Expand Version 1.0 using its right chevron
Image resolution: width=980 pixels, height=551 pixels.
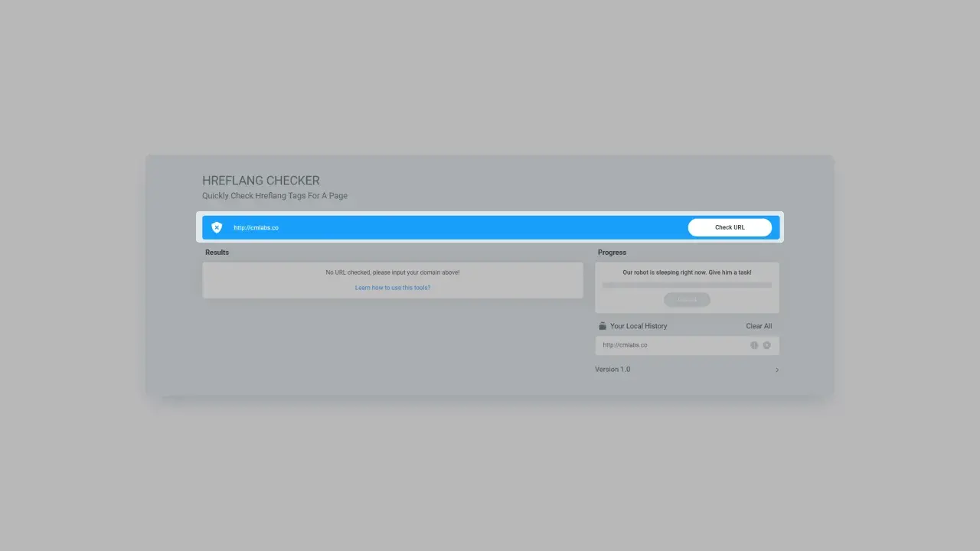coord(776,370)
